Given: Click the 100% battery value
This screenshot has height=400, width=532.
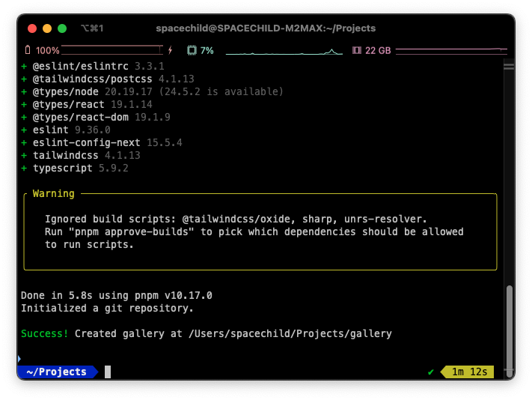Looking at the screenshot, I should pyautogui.click(x=47, y=51).
